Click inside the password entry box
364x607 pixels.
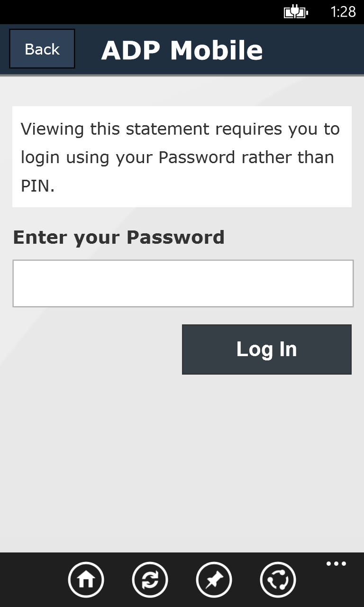click(182, 283)
